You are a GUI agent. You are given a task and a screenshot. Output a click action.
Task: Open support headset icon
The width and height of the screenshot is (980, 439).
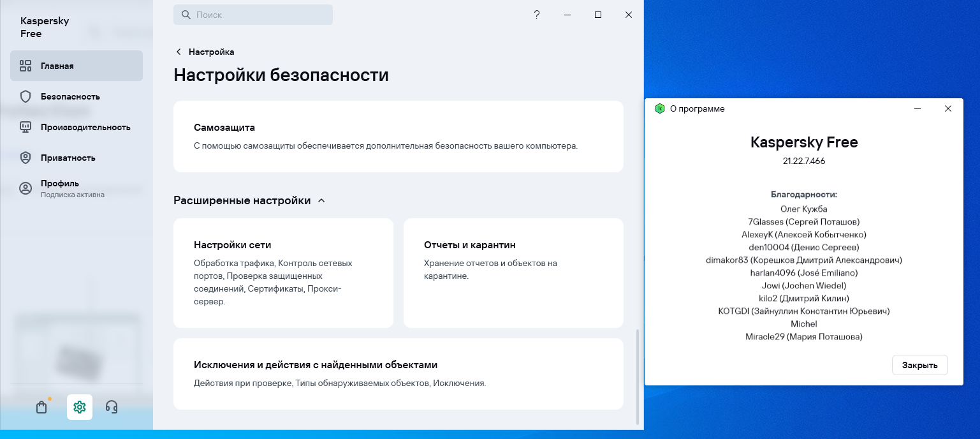(112, 407)
